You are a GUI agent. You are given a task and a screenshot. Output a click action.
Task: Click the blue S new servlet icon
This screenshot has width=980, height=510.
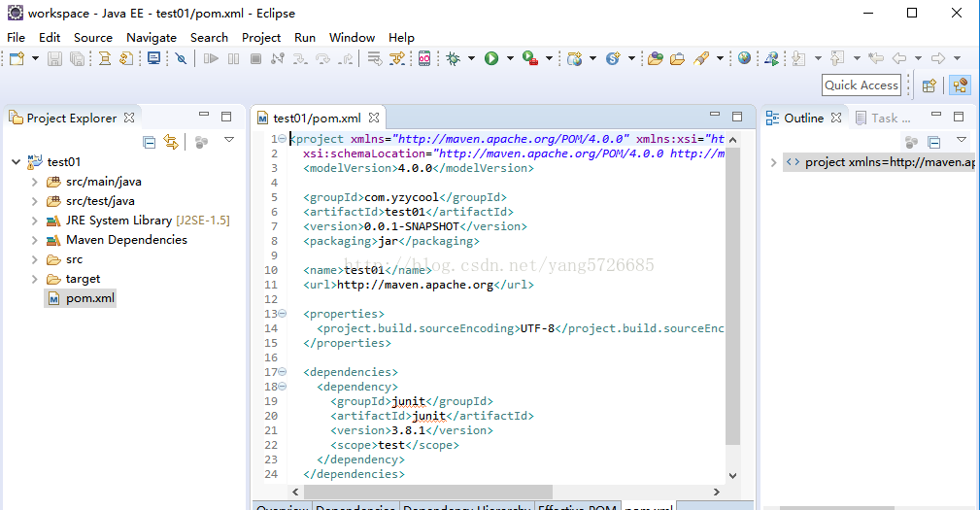pyautogui.click(x=613, y=58)
